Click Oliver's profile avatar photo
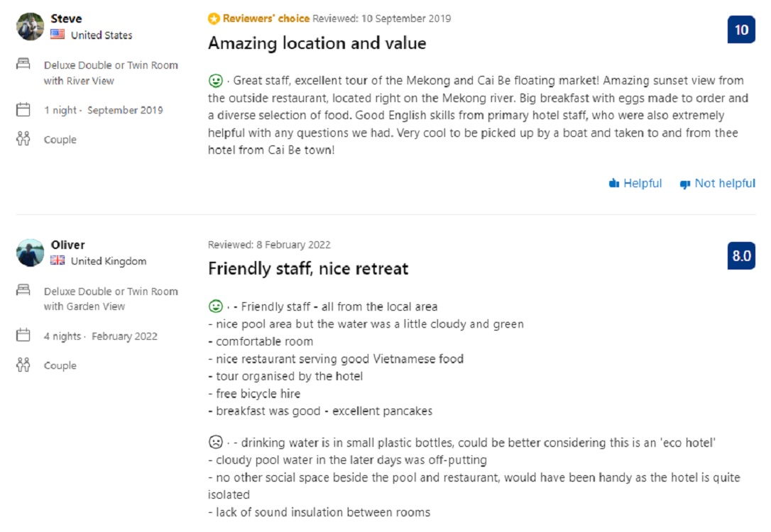The image size is (771, 532). [31, 253]
